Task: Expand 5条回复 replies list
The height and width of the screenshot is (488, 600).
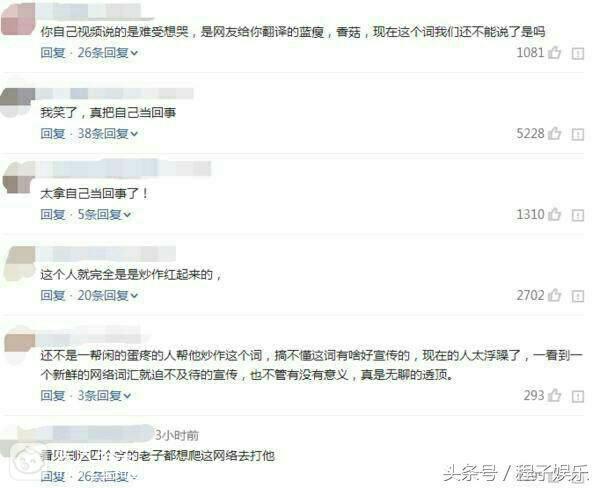Action: [x=104, y=214]
